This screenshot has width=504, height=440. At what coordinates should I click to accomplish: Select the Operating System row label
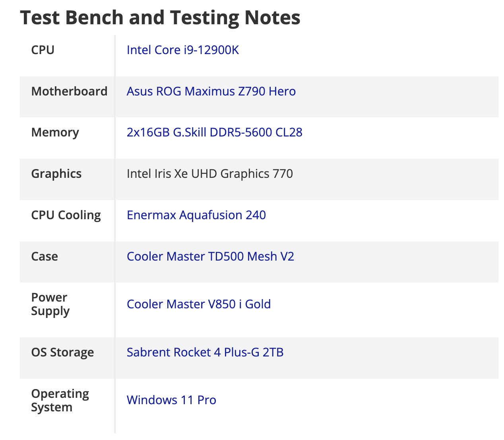60,400
